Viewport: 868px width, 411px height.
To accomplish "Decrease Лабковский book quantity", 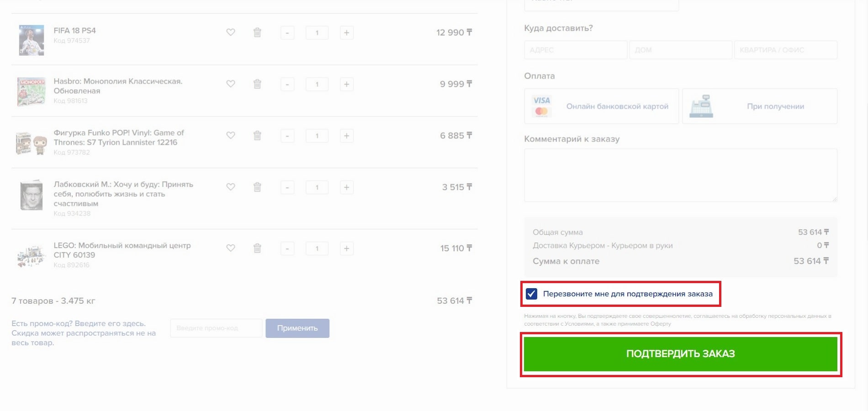I will click(x=287, y=188).
